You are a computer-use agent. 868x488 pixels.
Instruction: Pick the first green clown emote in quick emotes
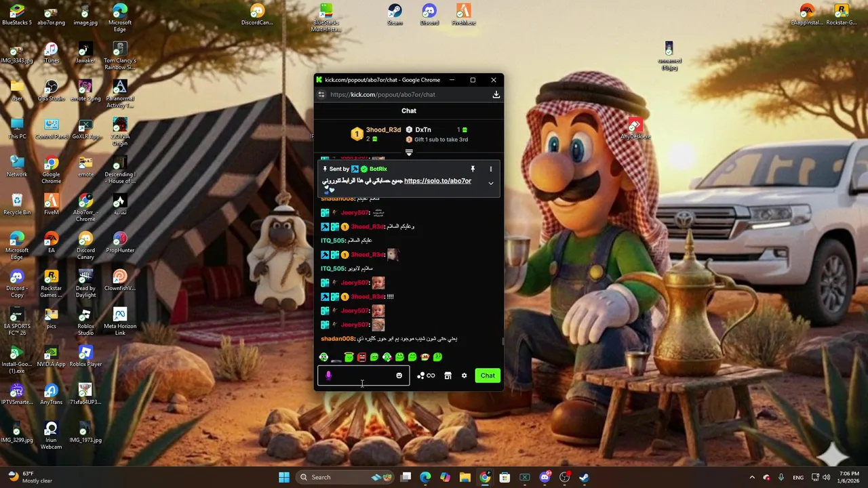tap(323, 357)
